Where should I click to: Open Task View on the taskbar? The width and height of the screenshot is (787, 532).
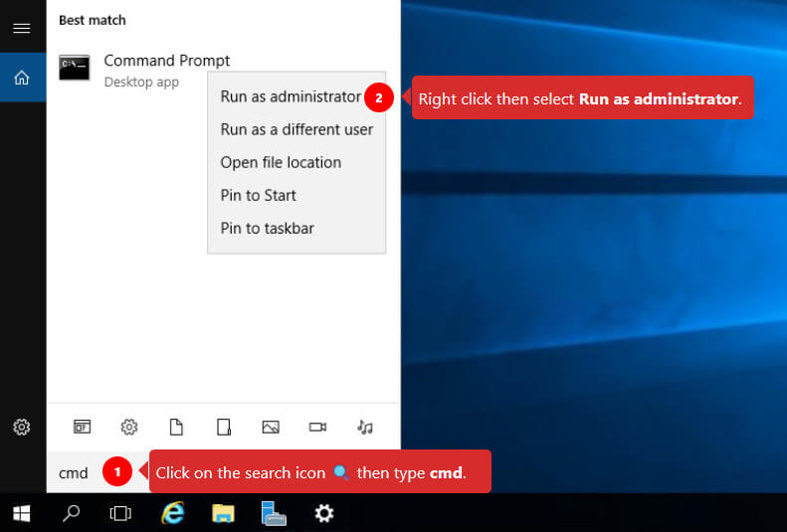coord(120,513)
